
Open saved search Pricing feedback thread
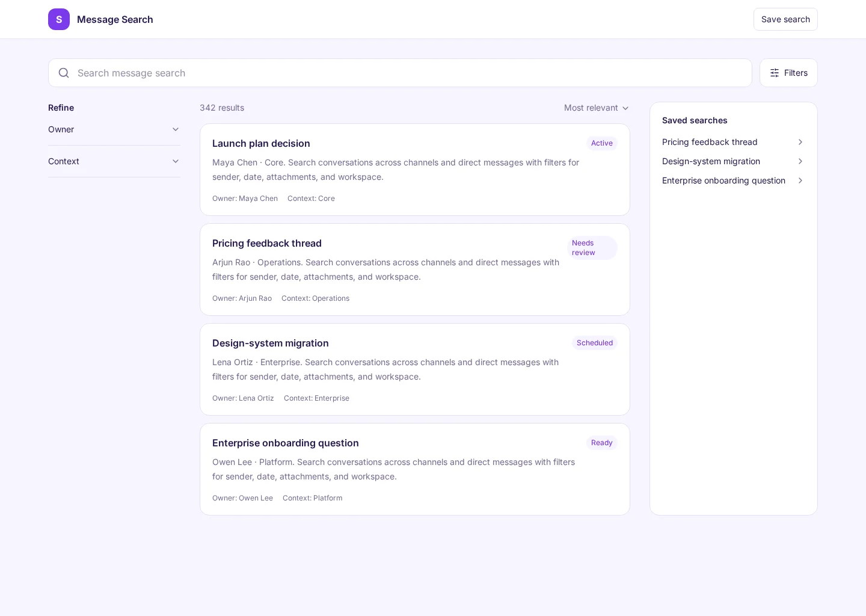[x=734, y=142]
